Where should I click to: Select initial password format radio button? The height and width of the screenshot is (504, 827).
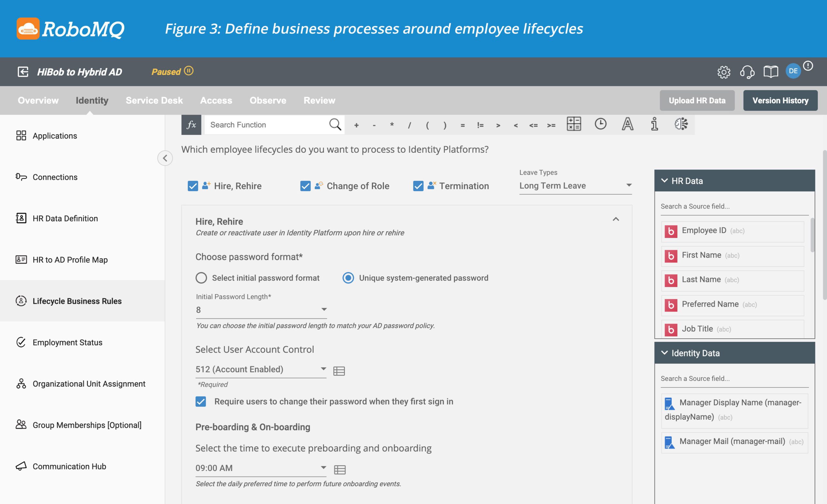(201, 278)
